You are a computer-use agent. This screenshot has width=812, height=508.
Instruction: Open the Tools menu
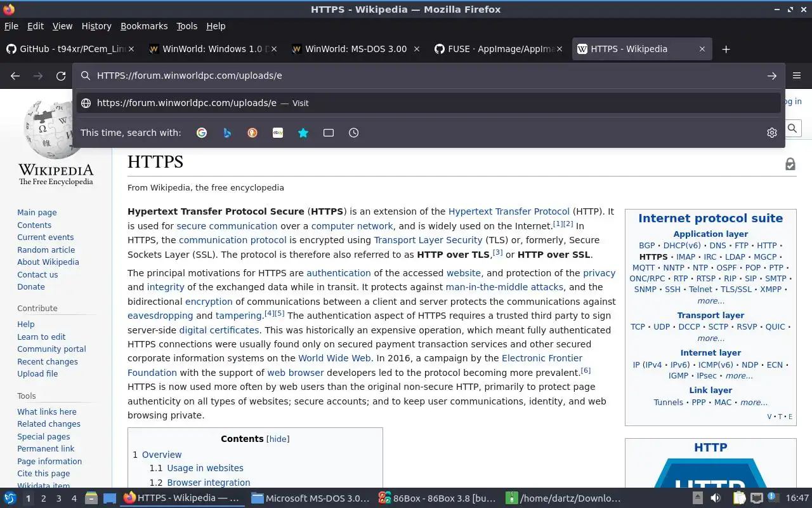click(x=187, y=26)
